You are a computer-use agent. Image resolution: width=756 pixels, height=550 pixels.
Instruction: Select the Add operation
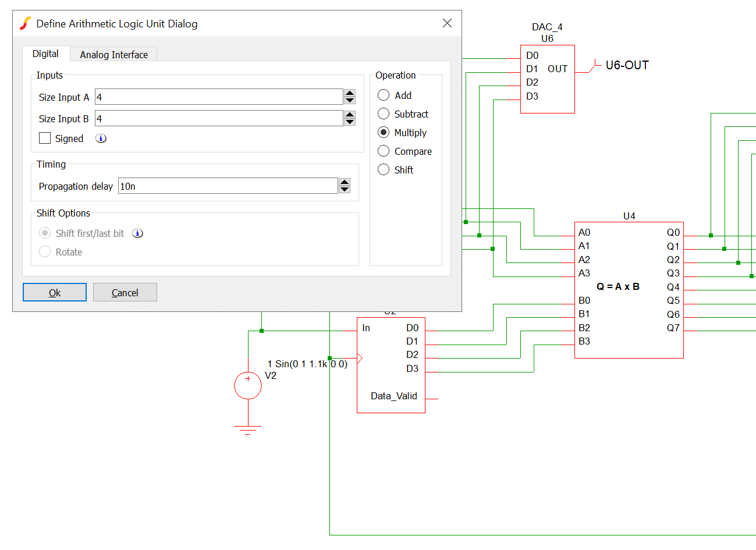(384, 95)
